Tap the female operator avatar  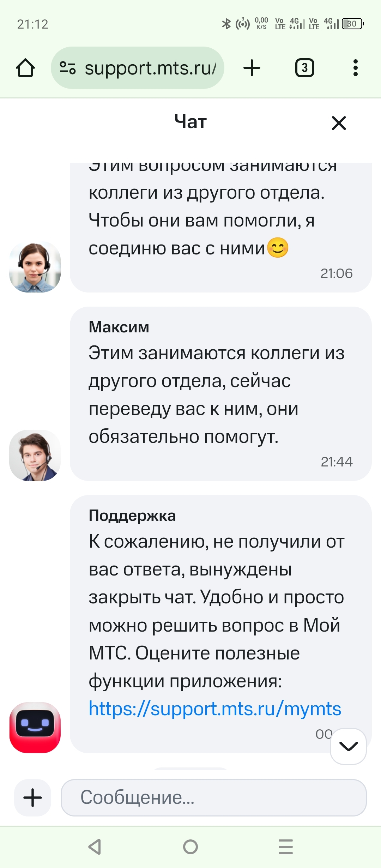click(35, 267)
